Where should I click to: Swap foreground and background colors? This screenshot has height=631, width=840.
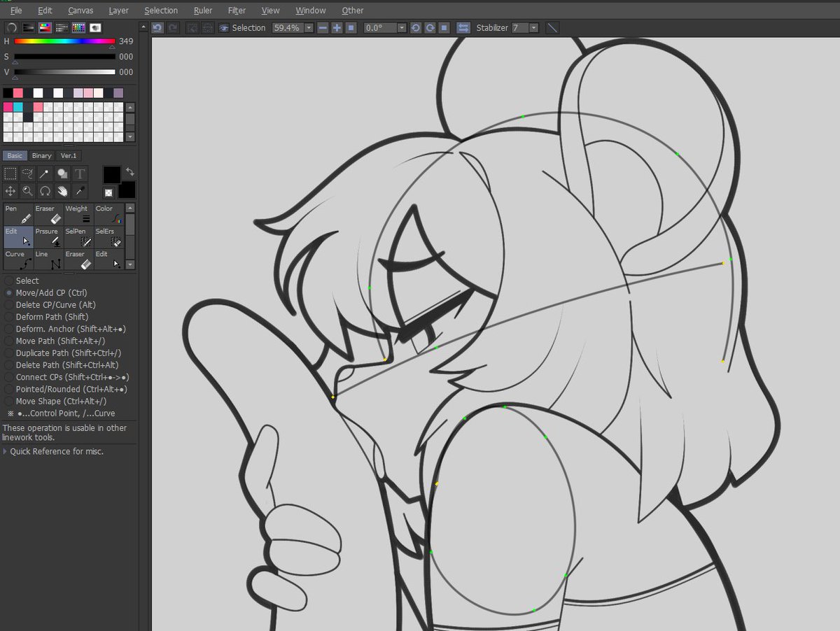pyautogui.click(x=129, y=171)
